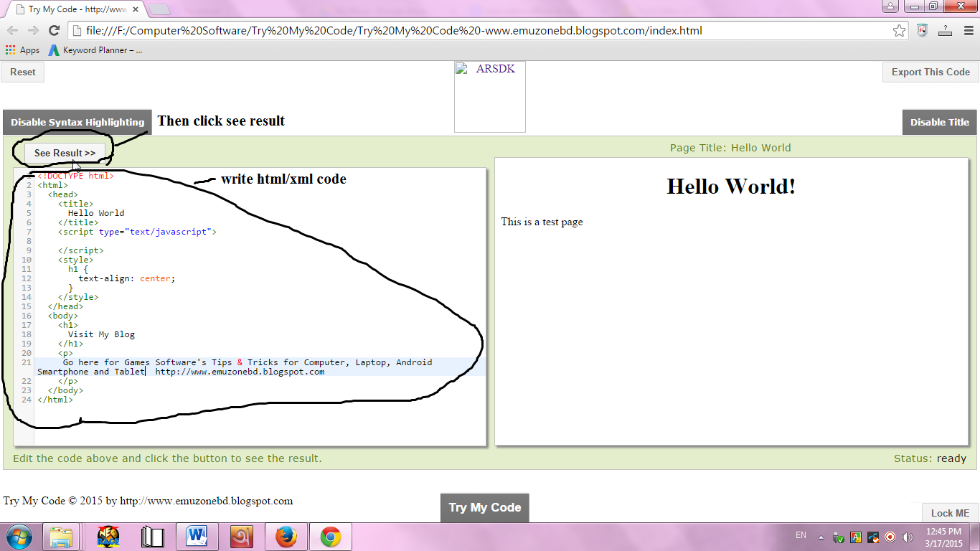This screenshot has height=551, width=980.
Task: Open the Keyword Planner bookmark
Action: point(95,50)
